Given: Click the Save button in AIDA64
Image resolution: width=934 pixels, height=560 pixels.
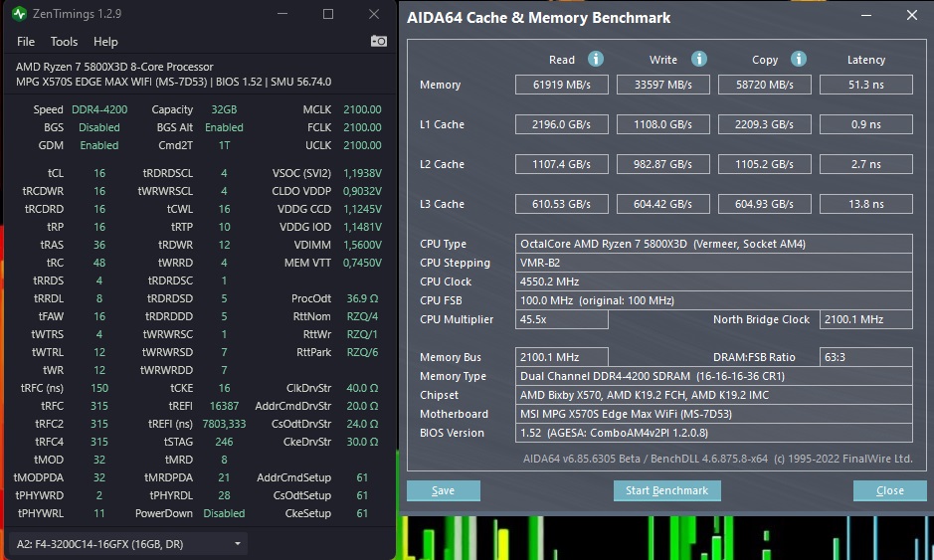Looking at the screenshot, I should tap(444, 490).
